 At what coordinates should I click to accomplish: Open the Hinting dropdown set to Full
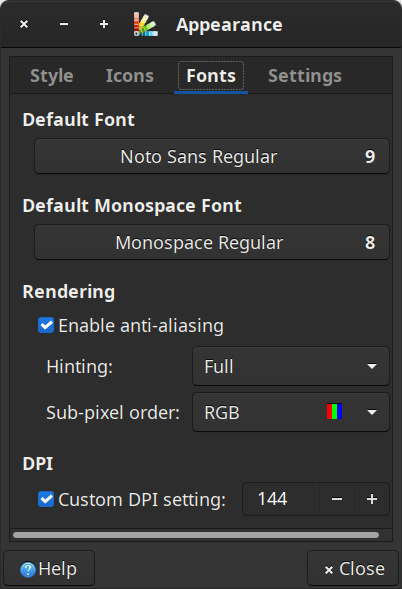pyautogui.click(x=291, y=366)
